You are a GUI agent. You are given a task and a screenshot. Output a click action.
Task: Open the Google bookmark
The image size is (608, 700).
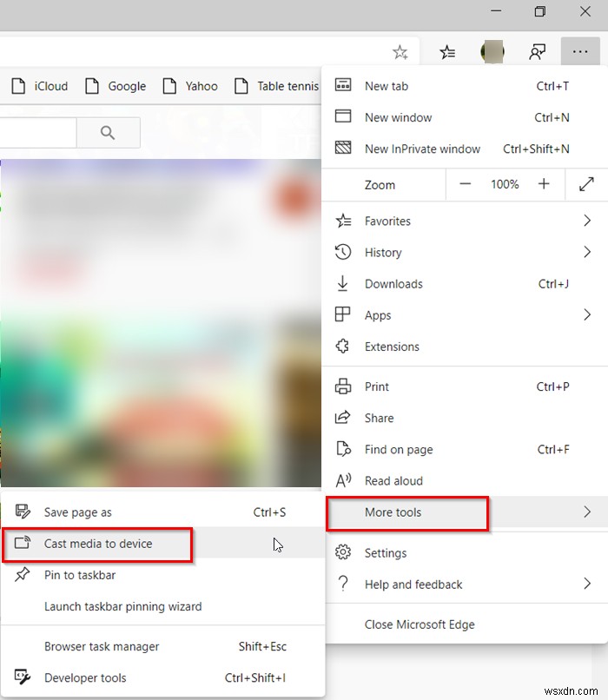pos(116,86)
